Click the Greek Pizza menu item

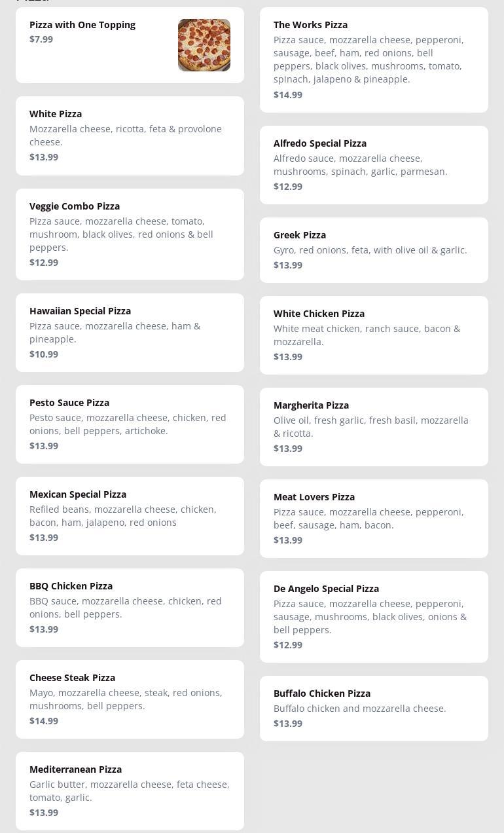(x=374, y=250)
